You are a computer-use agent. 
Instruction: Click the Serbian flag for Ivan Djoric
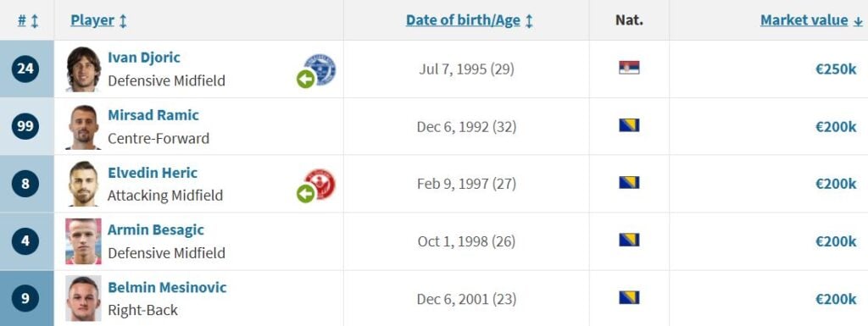(629, 68)
